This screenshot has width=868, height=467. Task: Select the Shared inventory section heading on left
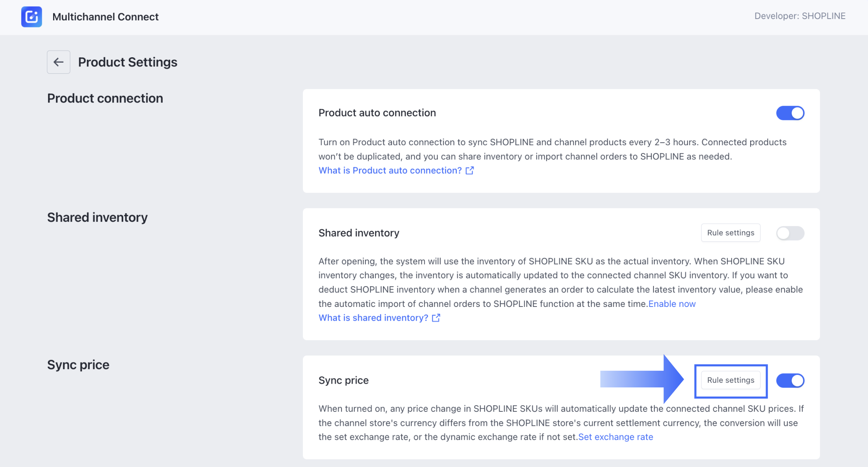pyautogui.click(x=98, y=217)
